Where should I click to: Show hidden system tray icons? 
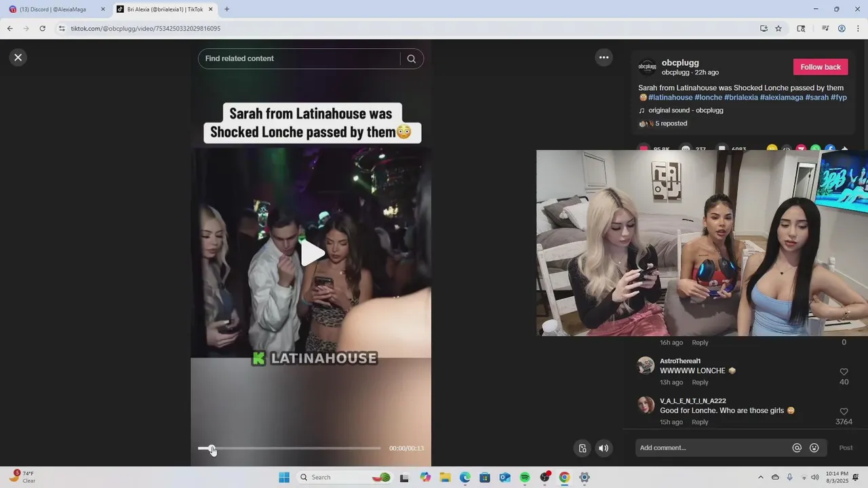pos(760,477)
